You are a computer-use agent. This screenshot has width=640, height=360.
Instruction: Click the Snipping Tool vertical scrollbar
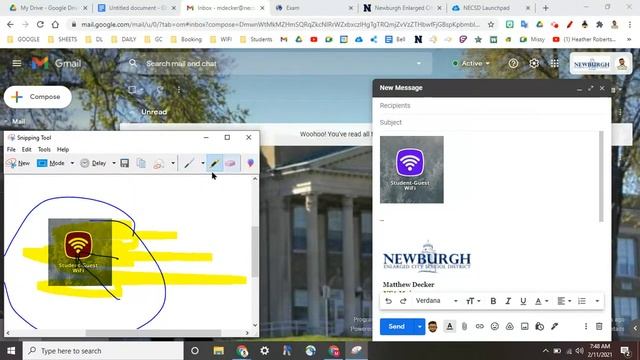[255, 252]
